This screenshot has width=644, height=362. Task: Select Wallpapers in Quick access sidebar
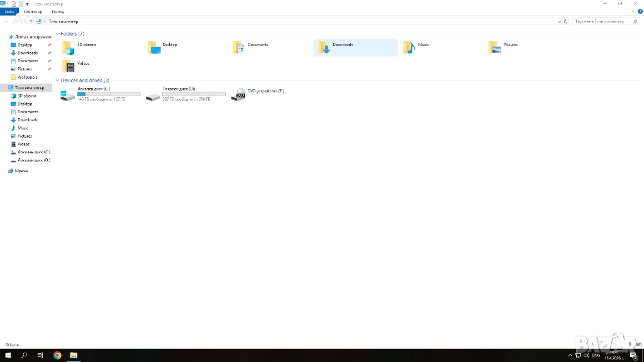click(x=27, y=77)
